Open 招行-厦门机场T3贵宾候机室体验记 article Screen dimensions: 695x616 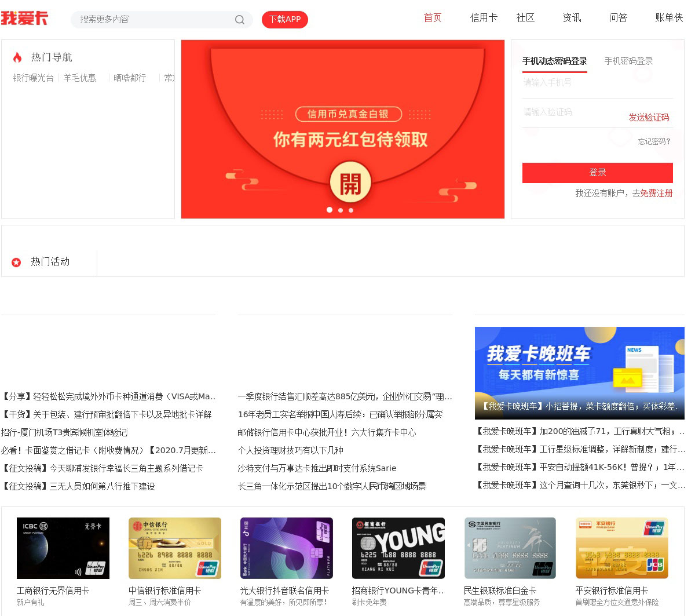64,433
